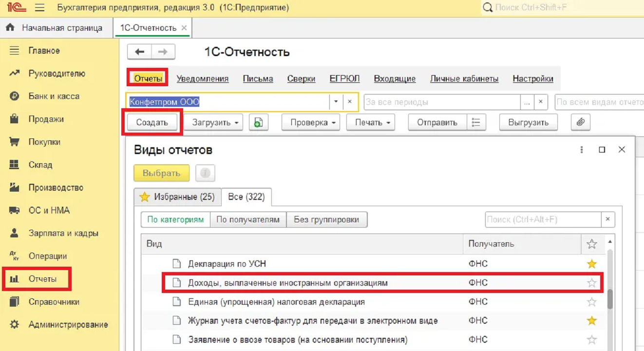
Task: Open the Печать dropdown
Action: [371, 122]
